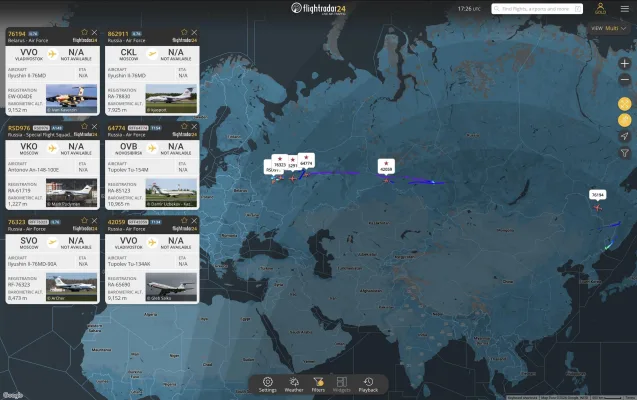The width and height of the screenshot is (637, 400).
Task: Favorite flight 76194 with star icon
Action: (x=84, y=32)
